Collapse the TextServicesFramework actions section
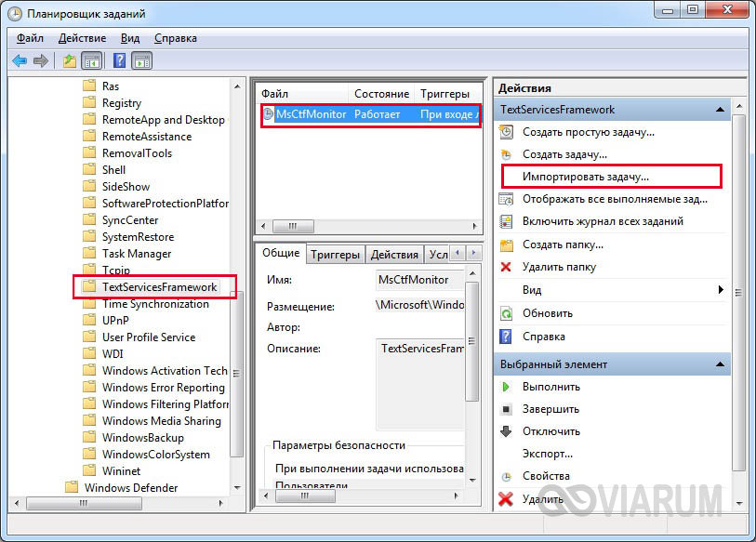The height and width of the screenshot is (542, 756). 720,110
